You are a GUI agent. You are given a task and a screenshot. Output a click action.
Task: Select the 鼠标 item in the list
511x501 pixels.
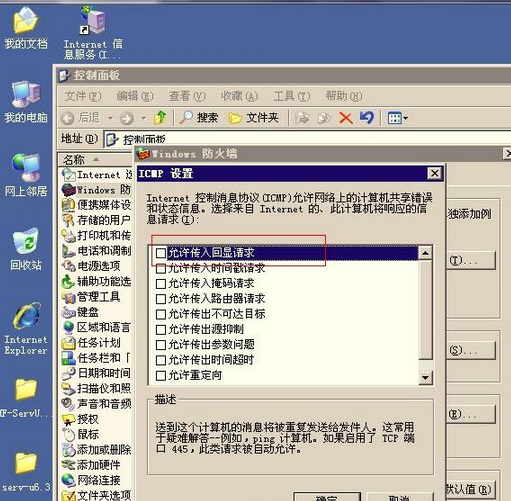coord(80,434)
